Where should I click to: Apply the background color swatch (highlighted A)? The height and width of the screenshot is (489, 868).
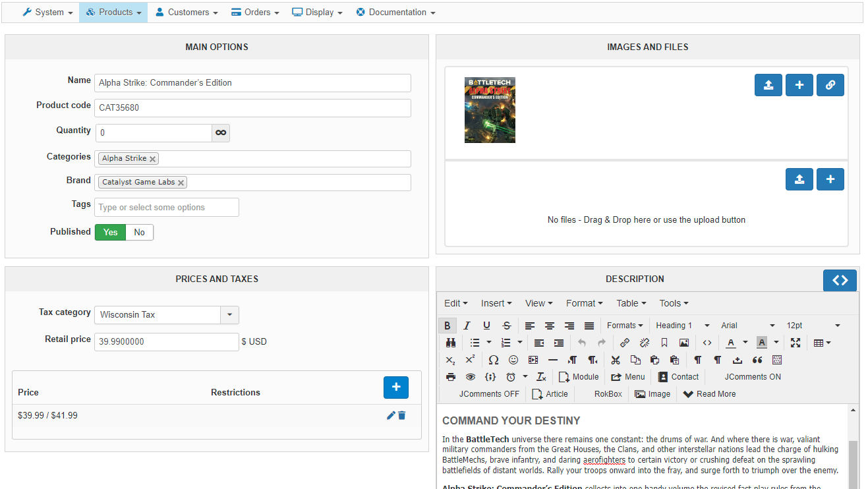point(762,343)
